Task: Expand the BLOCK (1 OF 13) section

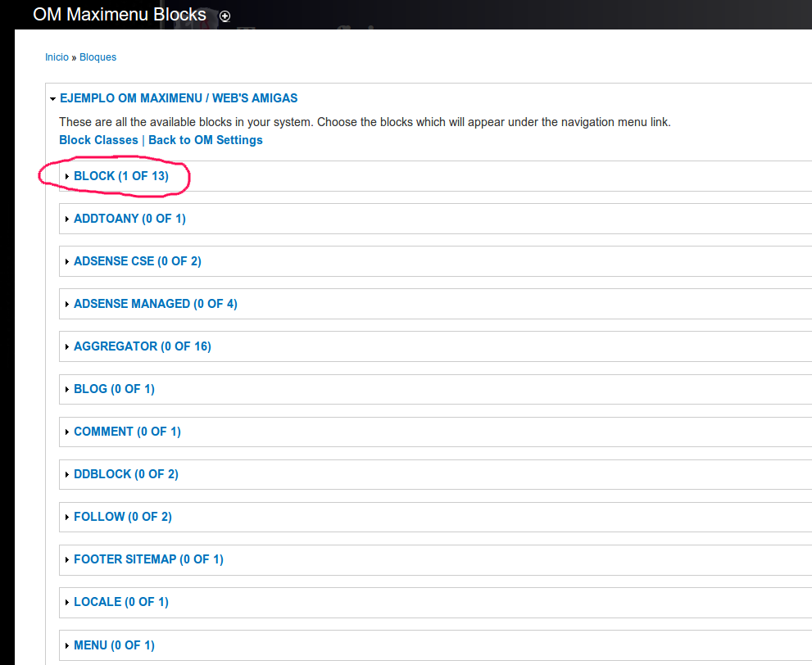Action: pyautogui.click(x=121, y=176)
